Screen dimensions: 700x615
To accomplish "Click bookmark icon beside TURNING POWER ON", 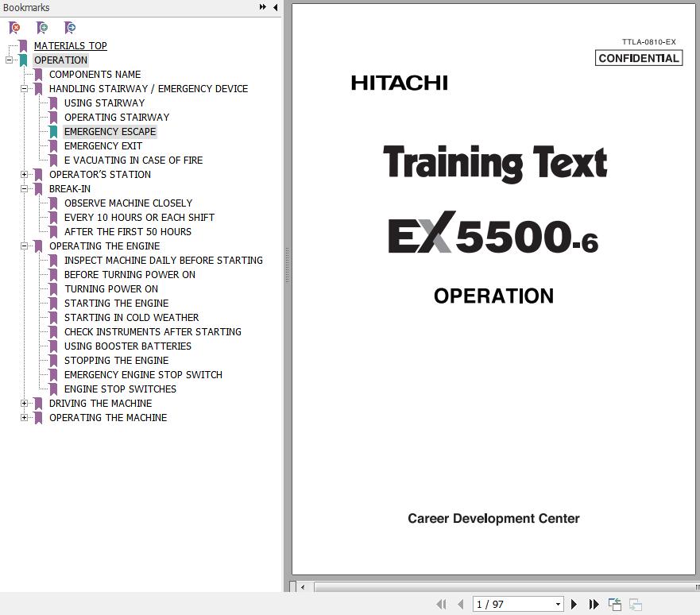I will tap(53, 289).
